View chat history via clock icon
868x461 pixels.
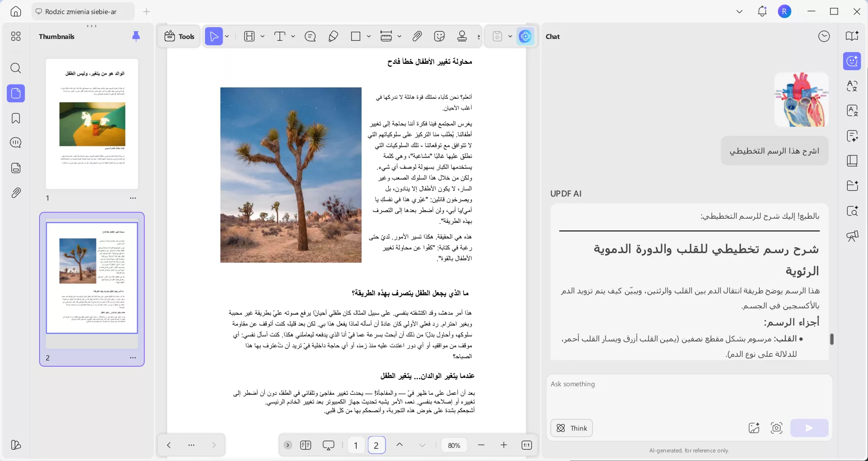coord(824,36)
